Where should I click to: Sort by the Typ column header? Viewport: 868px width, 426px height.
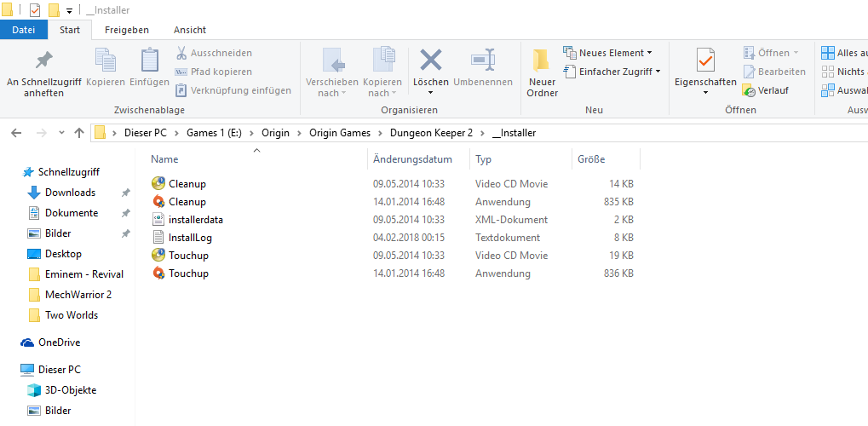click(x=483, y=159)
